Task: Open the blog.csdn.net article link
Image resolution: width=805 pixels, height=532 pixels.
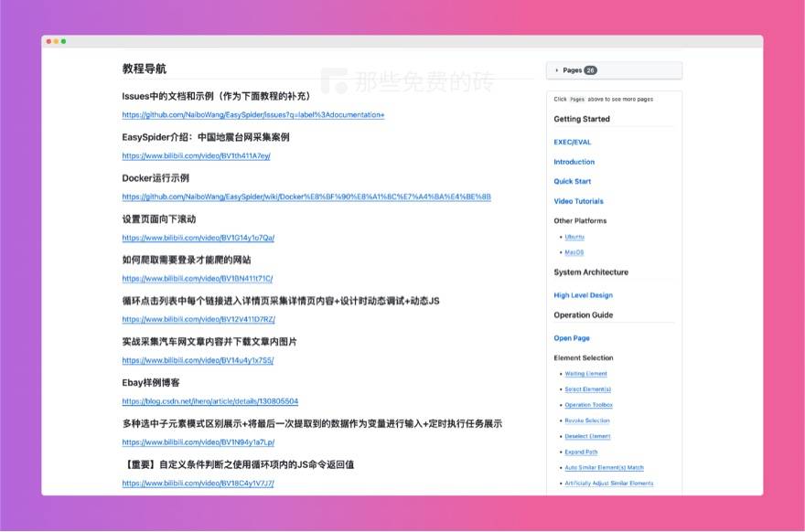Action: [x=210, y=401]
